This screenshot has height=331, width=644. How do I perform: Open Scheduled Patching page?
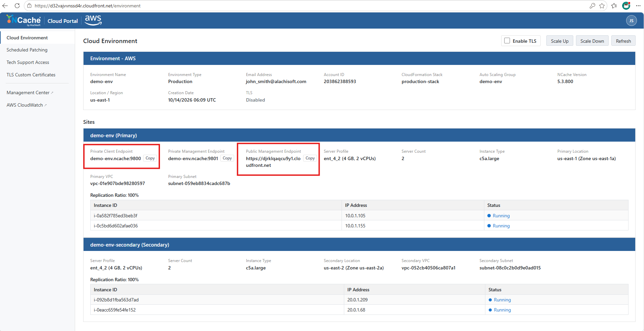coord(27,50)
